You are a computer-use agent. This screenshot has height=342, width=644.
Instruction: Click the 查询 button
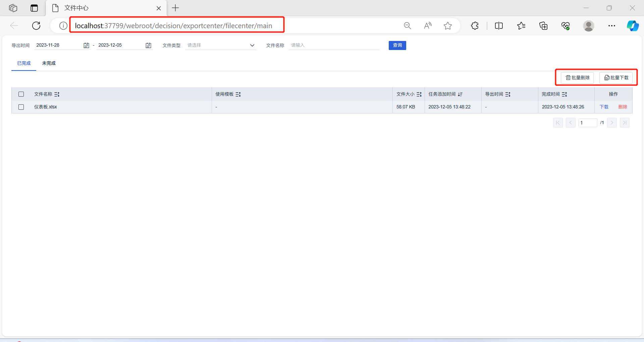point(397,45)
